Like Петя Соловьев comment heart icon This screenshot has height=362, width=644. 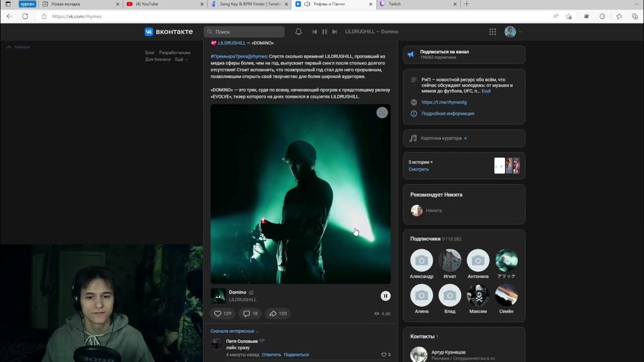point(385,354)
